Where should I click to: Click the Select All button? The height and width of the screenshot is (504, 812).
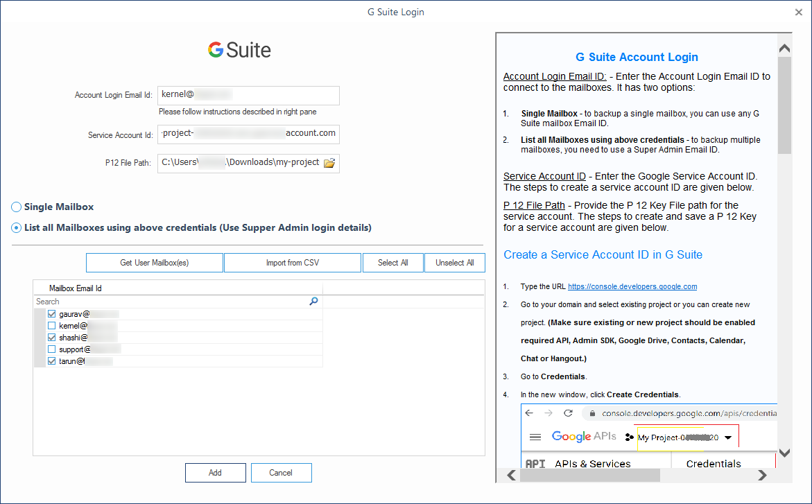[x=393, y=263]
